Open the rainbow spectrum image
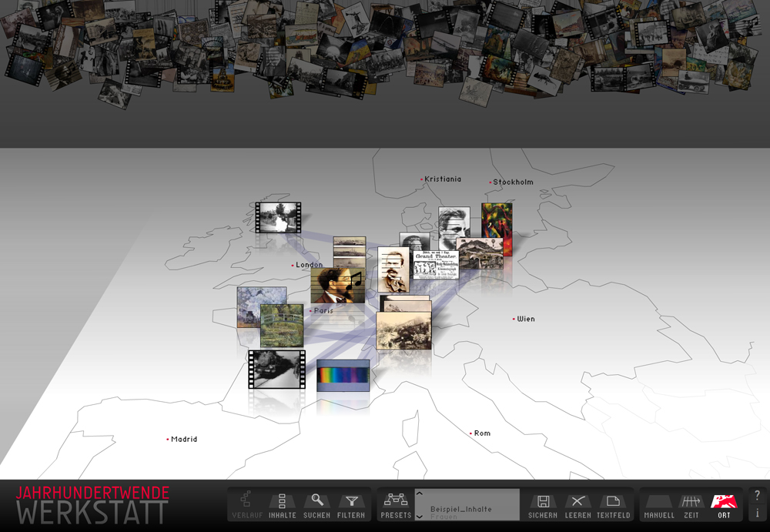The image size is (770, 532). pyautogui.click(x=343, y=376)
